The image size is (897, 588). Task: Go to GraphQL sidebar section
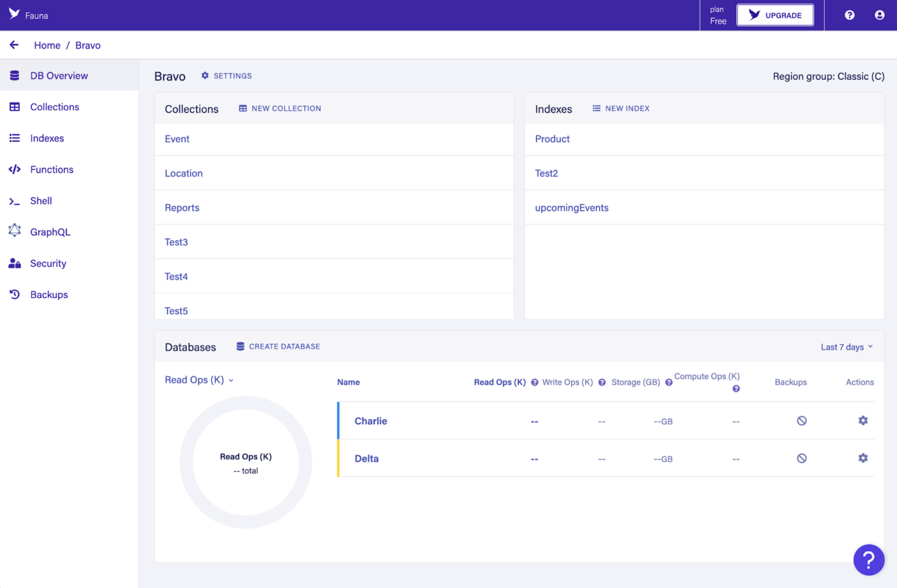pos(50,232)
